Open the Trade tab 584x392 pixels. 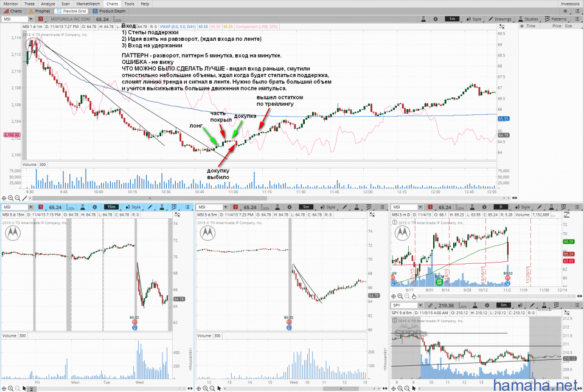point(29,4)
